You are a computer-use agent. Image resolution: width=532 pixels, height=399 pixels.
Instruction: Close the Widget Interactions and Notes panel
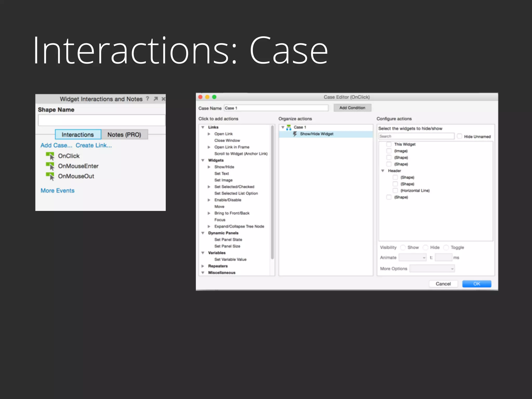(163, 99)
